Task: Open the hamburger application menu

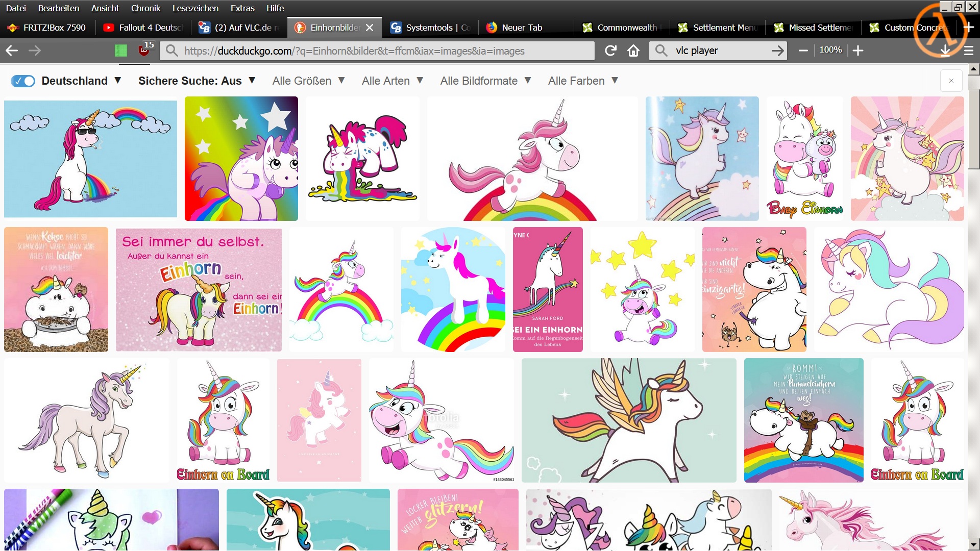Action: (968, 51)
